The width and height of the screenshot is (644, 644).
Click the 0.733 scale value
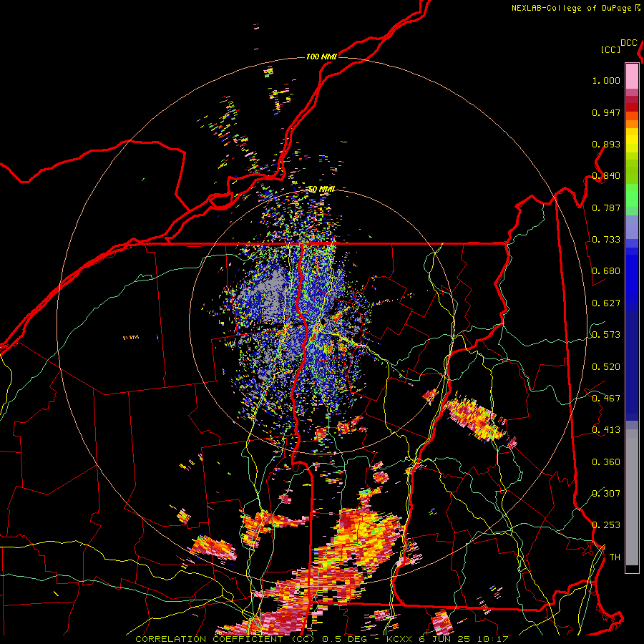(x=606, y=240)
